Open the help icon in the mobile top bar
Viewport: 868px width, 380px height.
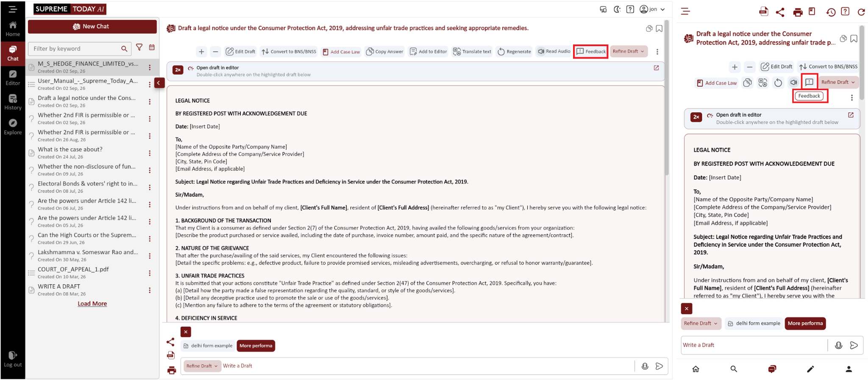point(845,11)
